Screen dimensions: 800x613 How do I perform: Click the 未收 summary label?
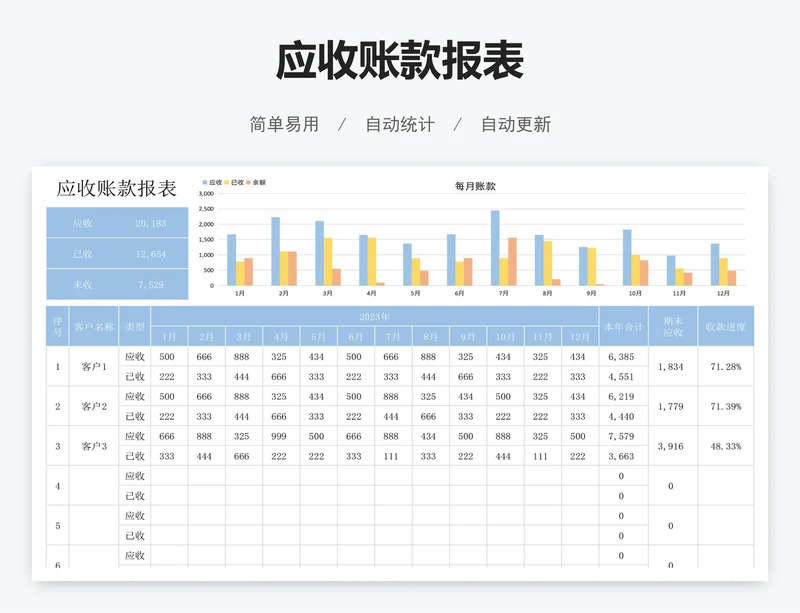tap(82, 284)
